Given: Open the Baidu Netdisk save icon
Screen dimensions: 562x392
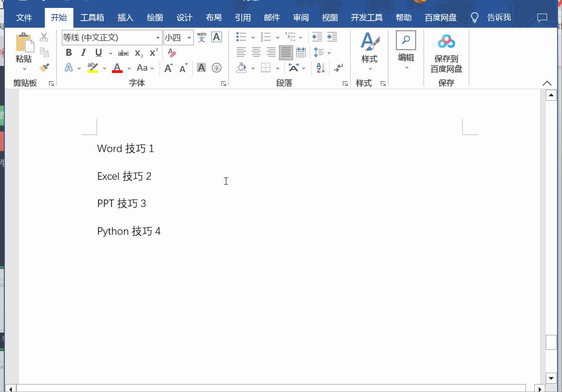Looking at the screenshot, I should coord(446,41).
